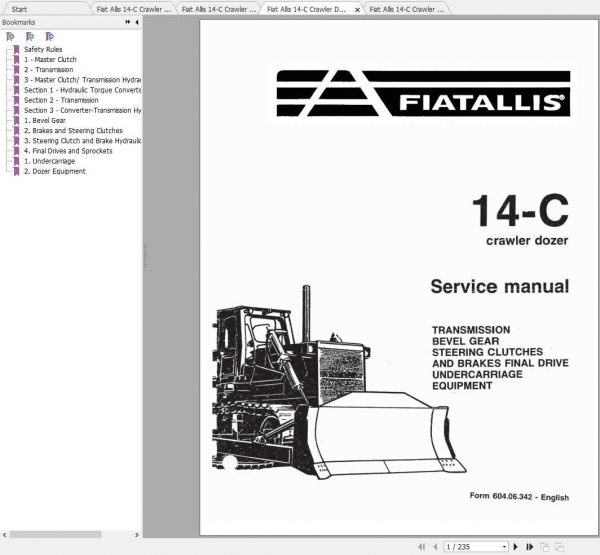Collapse the Bookmarks panel with left arrow

tap(137, 22)
